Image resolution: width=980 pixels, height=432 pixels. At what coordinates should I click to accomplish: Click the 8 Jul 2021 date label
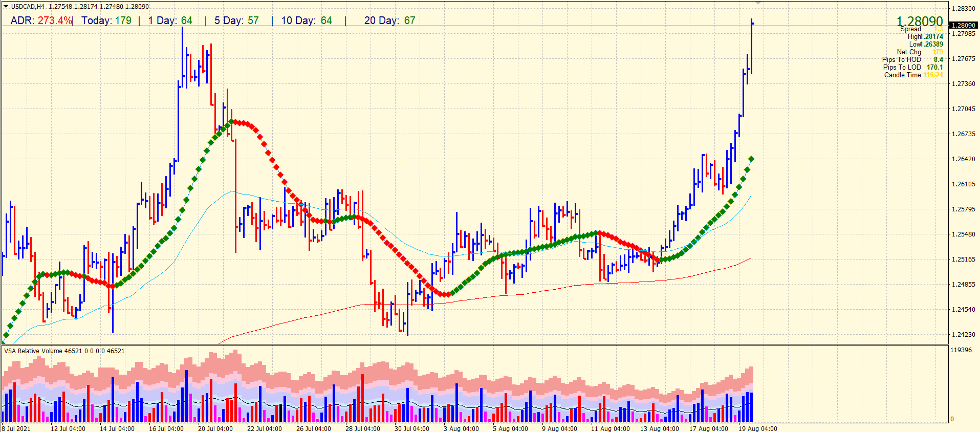[16, 428]
